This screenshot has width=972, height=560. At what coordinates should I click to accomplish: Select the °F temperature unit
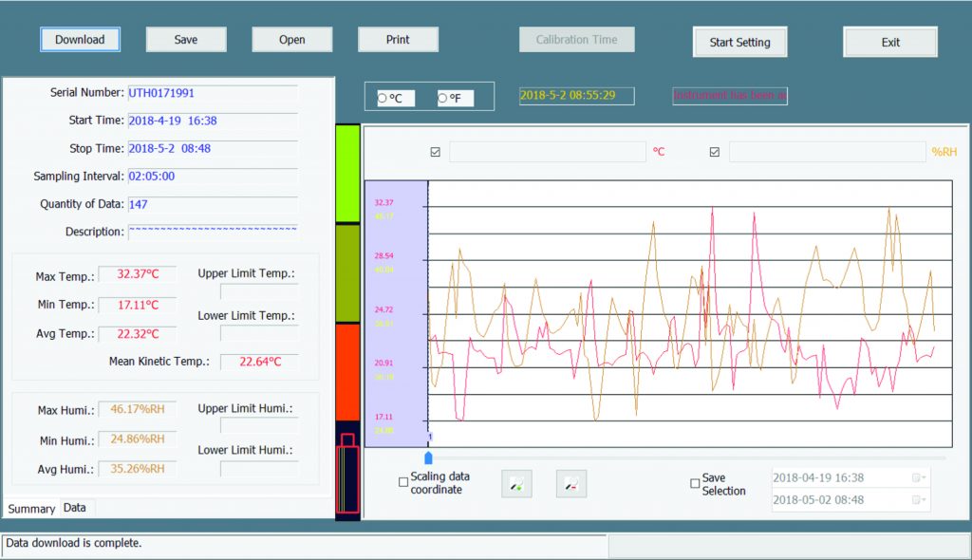coord(442,98)
